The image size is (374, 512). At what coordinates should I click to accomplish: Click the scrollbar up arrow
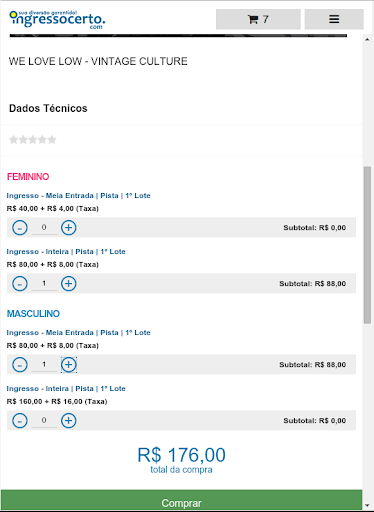coord(367,39)
